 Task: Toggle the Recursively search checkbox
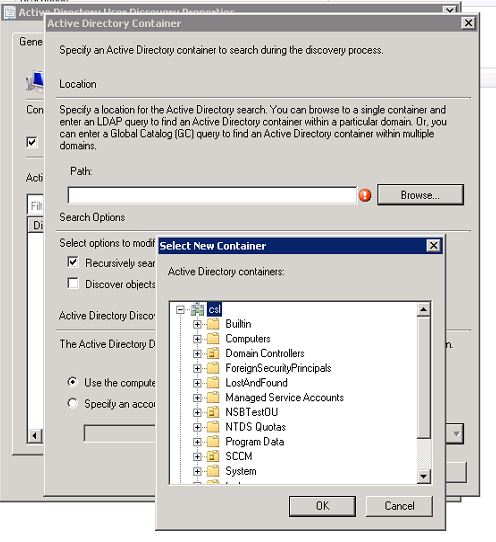(73, 262)
